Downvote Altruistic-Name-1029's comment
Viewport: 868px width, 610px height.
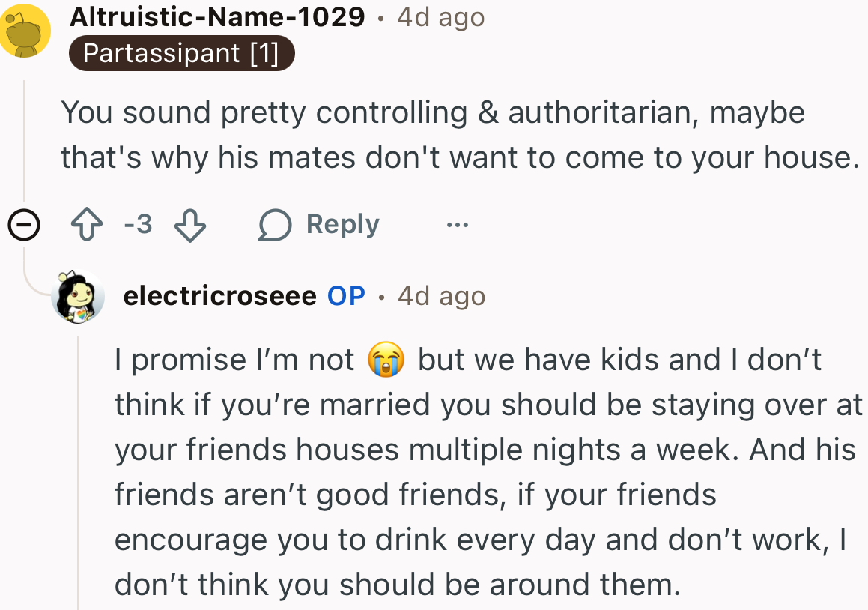[x=189, y=223]
